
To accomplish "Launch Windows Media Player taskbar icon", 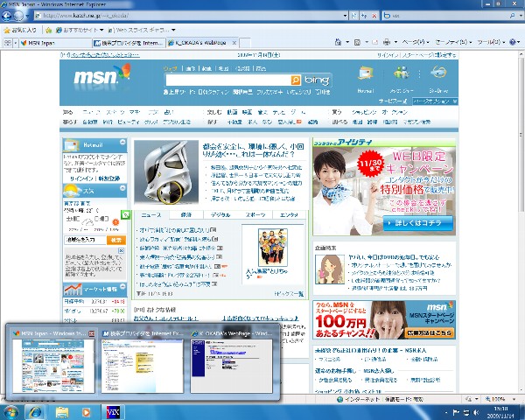I will pos(86,412).
